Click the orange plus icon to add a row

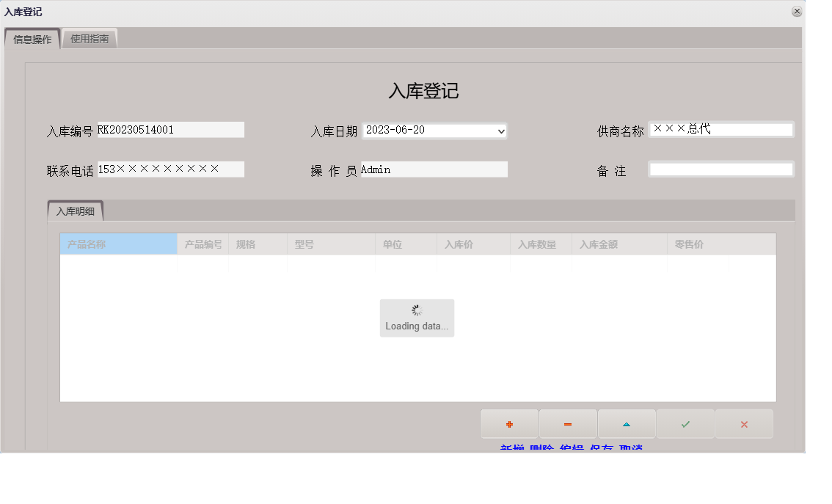509,423
